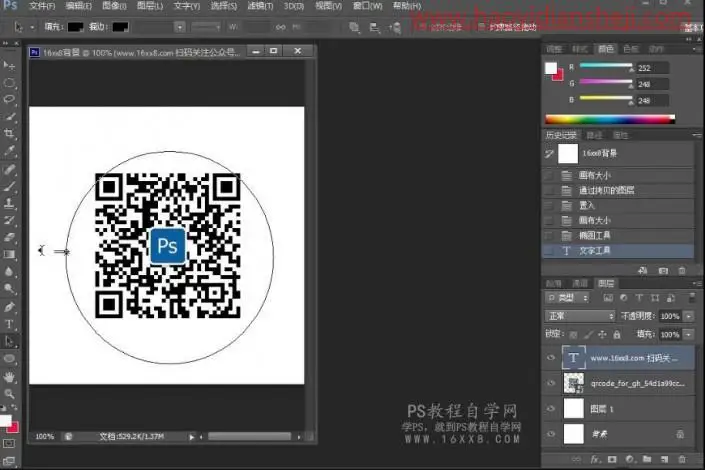
Task: Switch to the 色板 tab
Action: coord(631,49)
